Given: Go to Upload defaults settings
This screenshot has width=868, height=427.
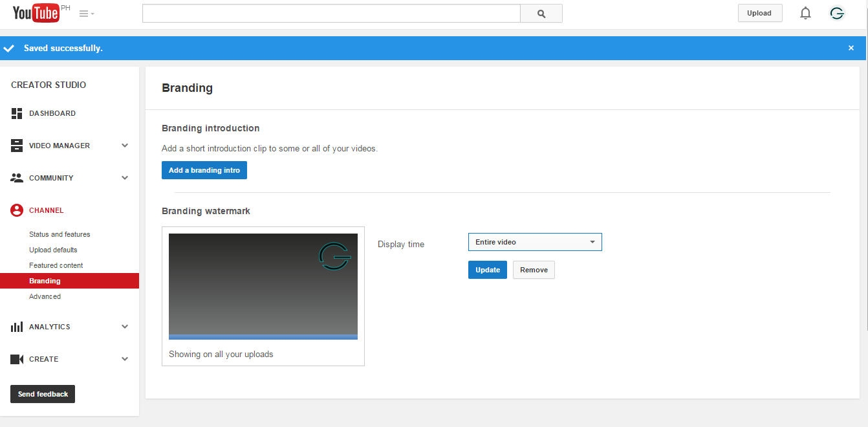Looking at the screenshot, I should coord(53,250).
